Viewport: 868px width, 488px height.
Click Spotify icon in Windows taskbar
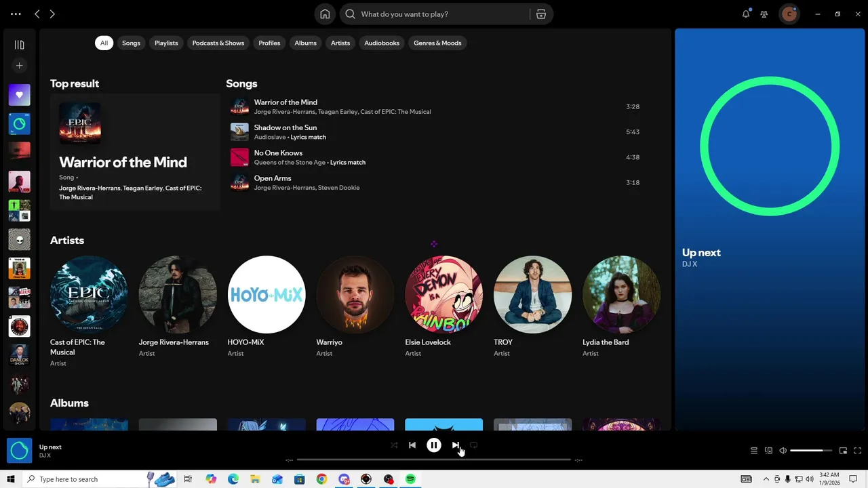coord(410,479)
